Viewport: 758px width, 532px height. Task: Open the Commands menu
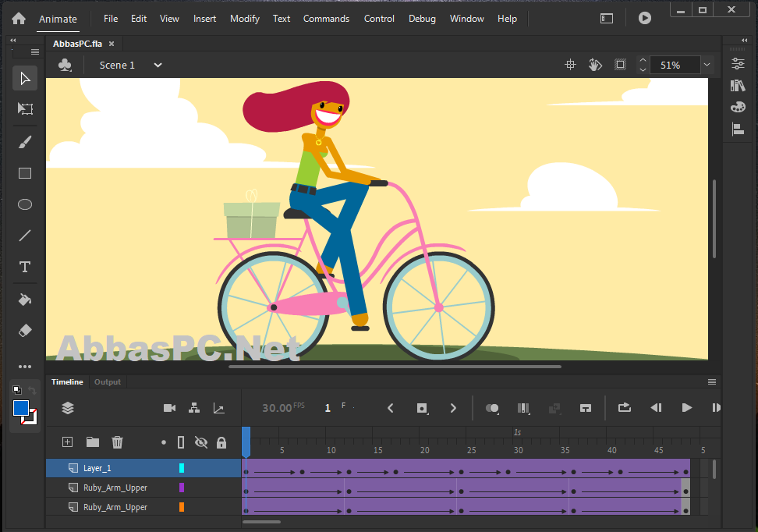pos(326,19)
